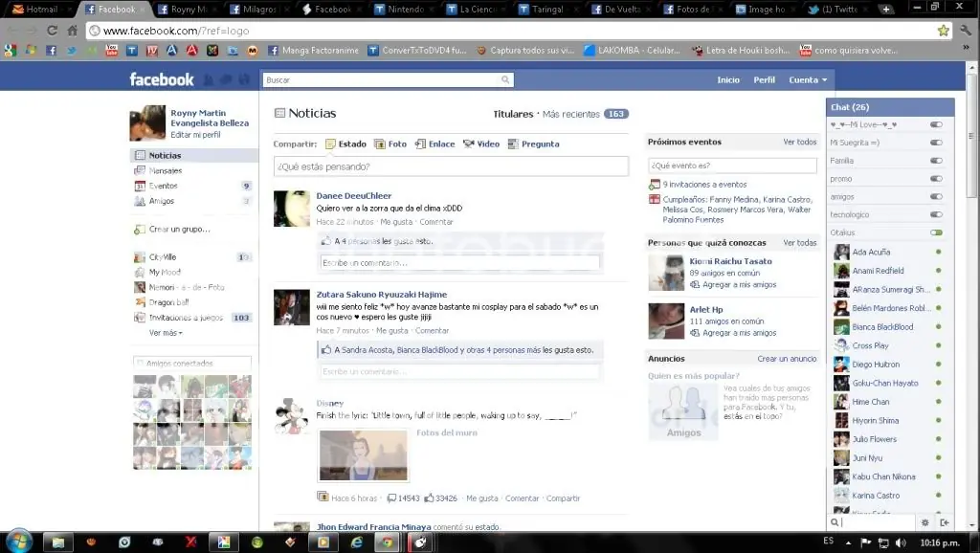Click YouTube bookmark icon

[x=111, y=50]
